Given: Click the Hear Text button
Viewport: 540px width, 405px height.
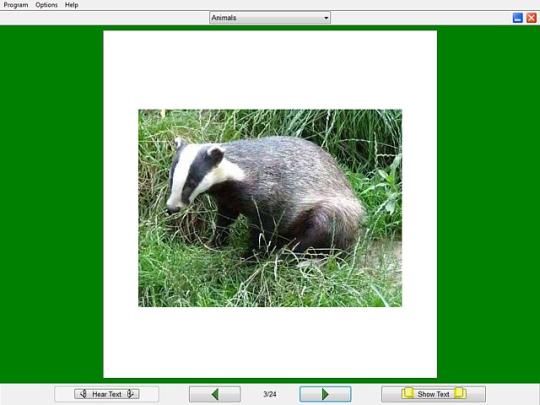Looking at the screenshot, I should [x=107, y=394].
